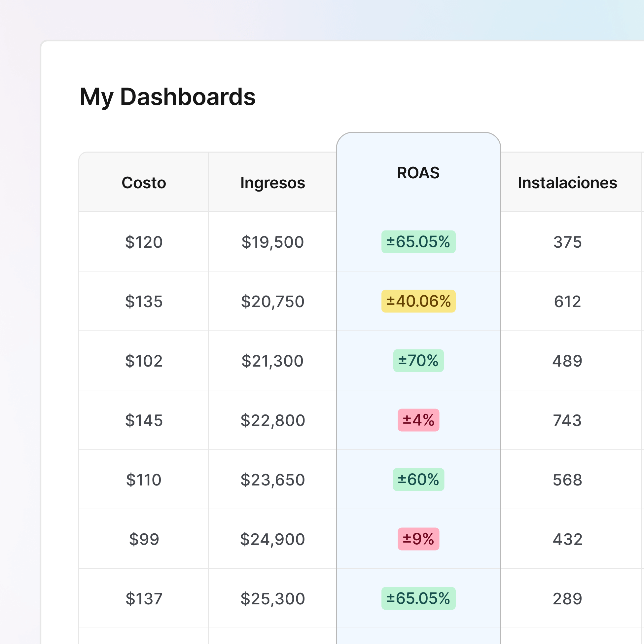Click the green ±65.05% badge in row one
This screenshot has height=644, width=644.
coord(418,242)
